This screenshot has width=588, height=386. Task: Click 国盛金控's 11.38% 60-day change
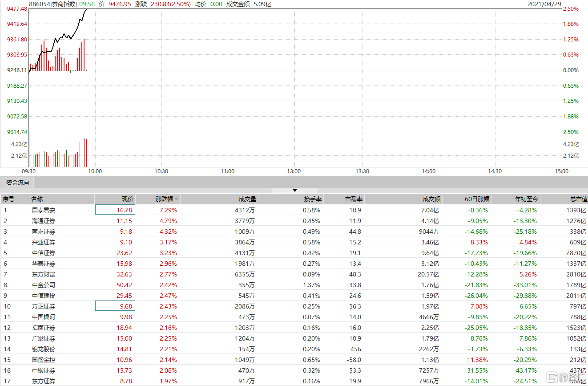[x=477, y=360]
